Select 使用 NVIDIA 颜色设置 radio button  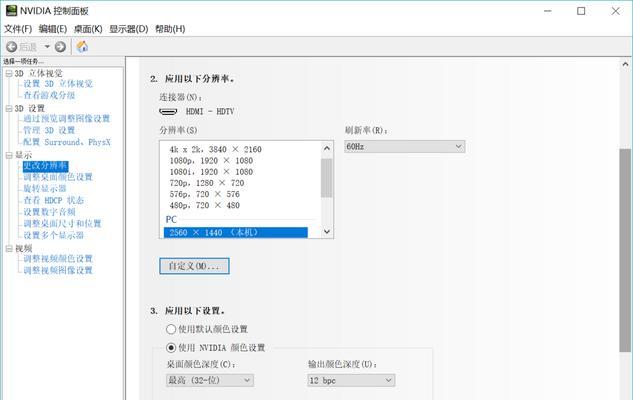point(171,348)
